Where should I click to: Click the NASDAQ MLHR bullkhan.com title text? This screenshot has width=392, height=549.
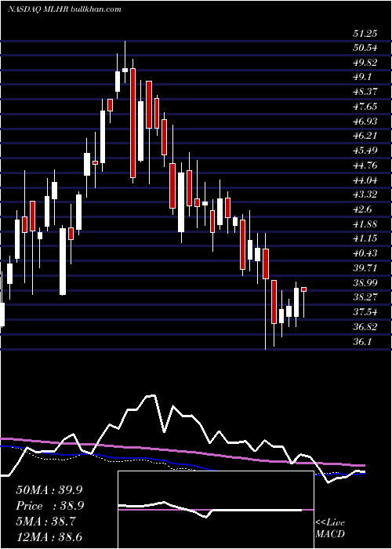[64, 9]
